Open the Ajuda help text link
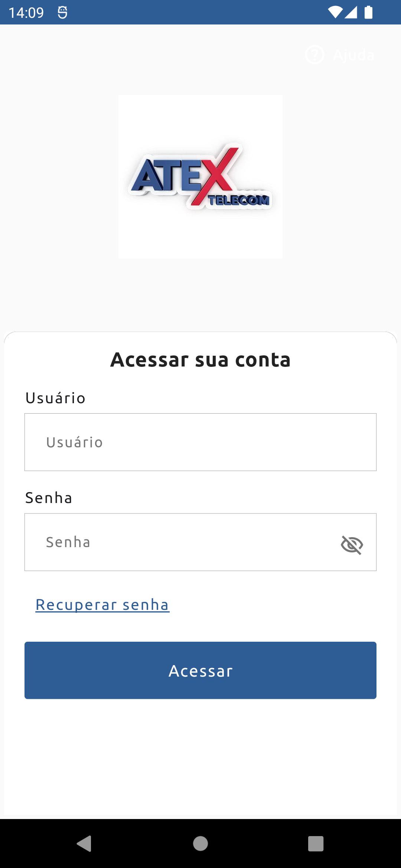Image resolution: width=401 pixels, height=868 pixels. click(353, 55)
